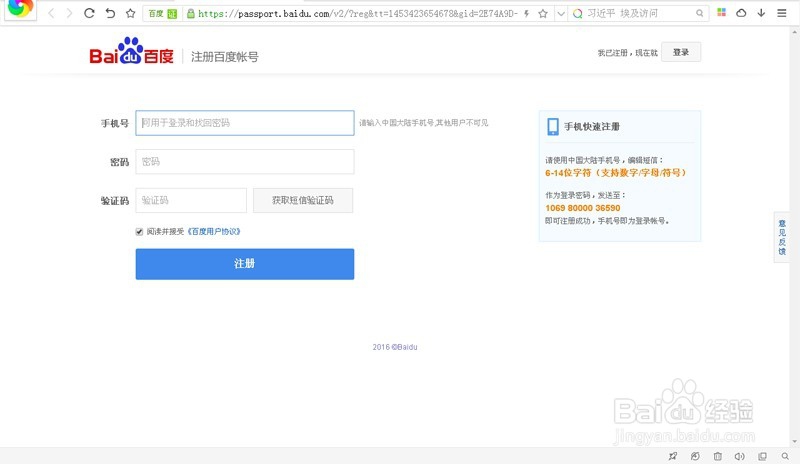
Task: Focus the 手机号 phone number field
Action: pyautogui.click(x=245, y=123)
